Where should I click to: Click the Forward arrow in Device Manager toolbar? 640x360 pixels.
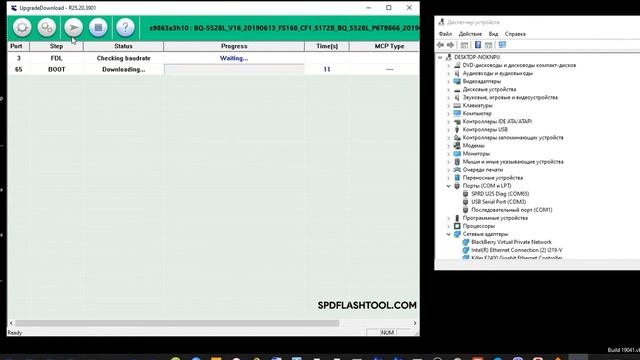450,45
